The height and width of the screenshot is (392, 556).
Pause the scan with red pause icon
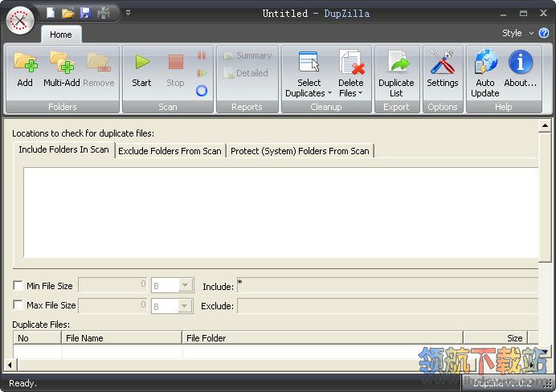coord(202,55)
